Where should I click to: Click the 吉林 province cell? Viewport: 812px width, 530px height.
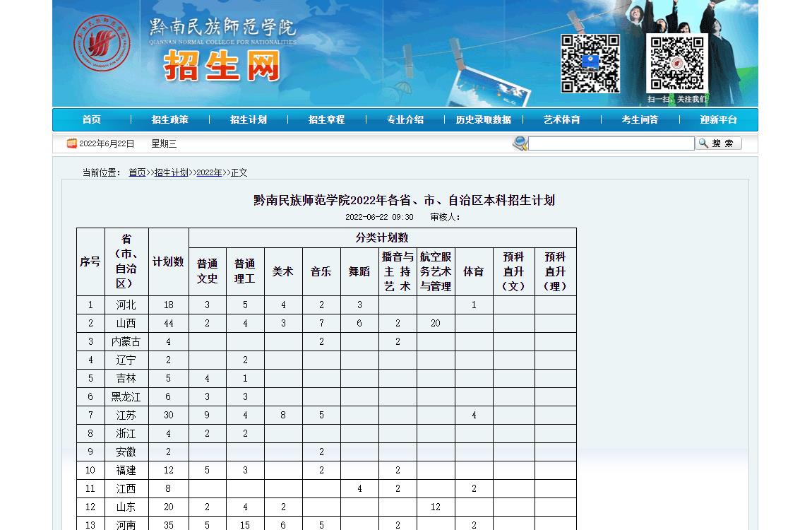tap(126, 379)
